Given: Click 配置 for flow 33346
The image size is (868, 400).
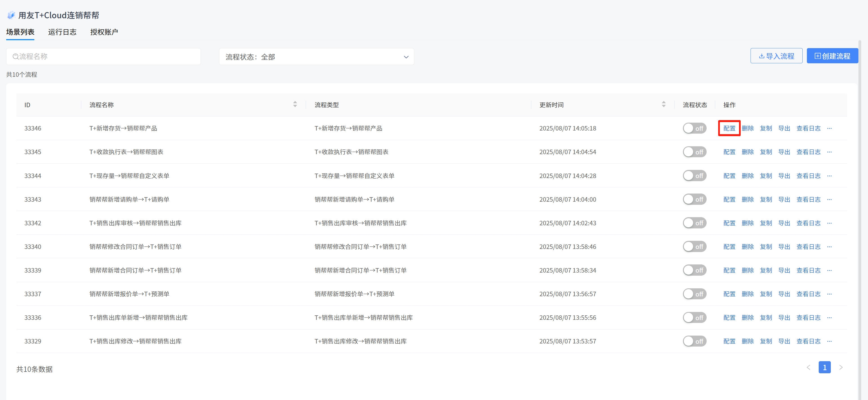Looking at the screenshot, I should [x=729, y=128].
